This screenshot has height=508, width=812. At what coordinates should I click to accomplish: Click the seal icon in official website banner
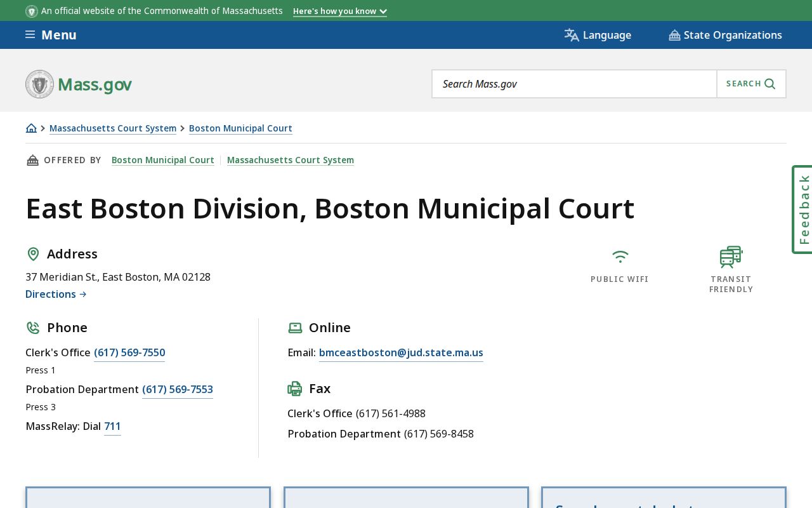pos(32,11)
